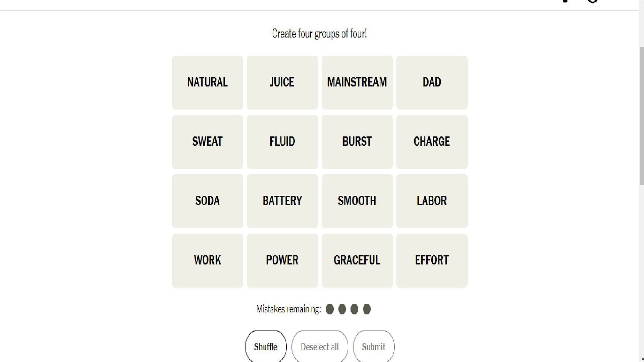
Task: Click the NATURAL word tile
Action: coord(207,82)
